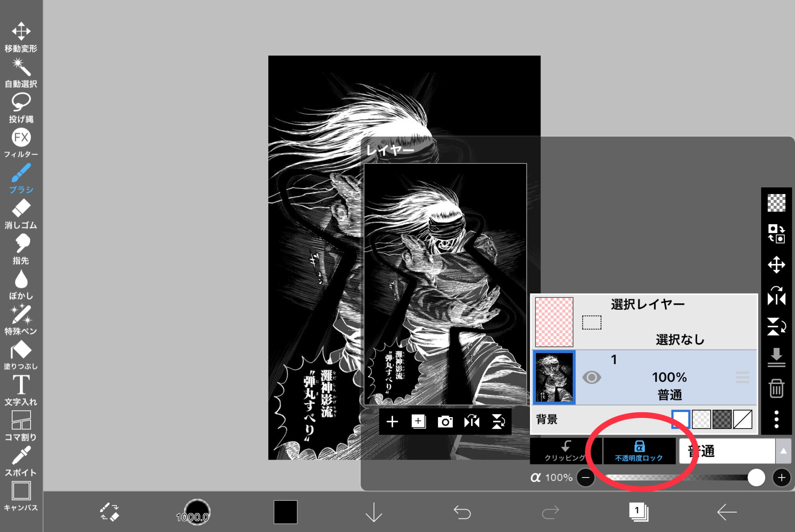Select the Selection Layer (選択レイヤー) row

[644, 322]
